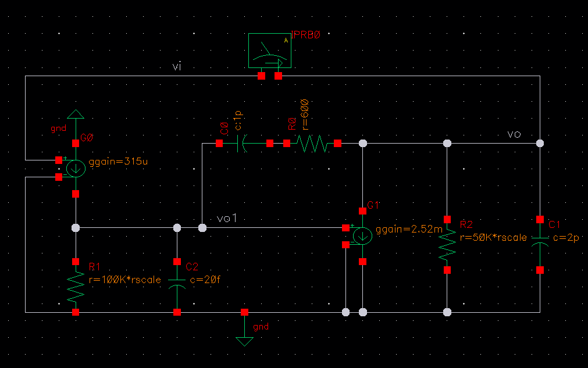Select the G1 controlled current source symbol
Image resolution: width=588 pixels, height=368 pixels.
363,235
